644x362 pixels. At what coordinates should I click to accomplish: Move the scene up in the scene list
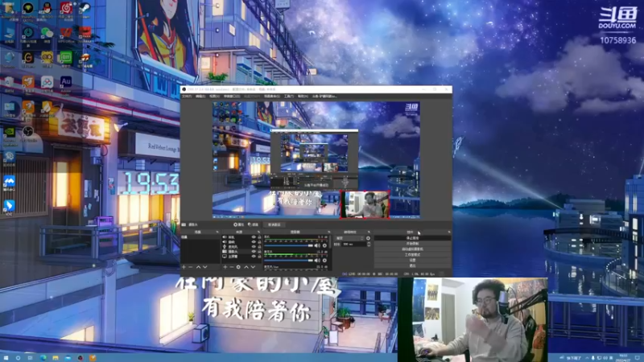click(x=198, y=267)
